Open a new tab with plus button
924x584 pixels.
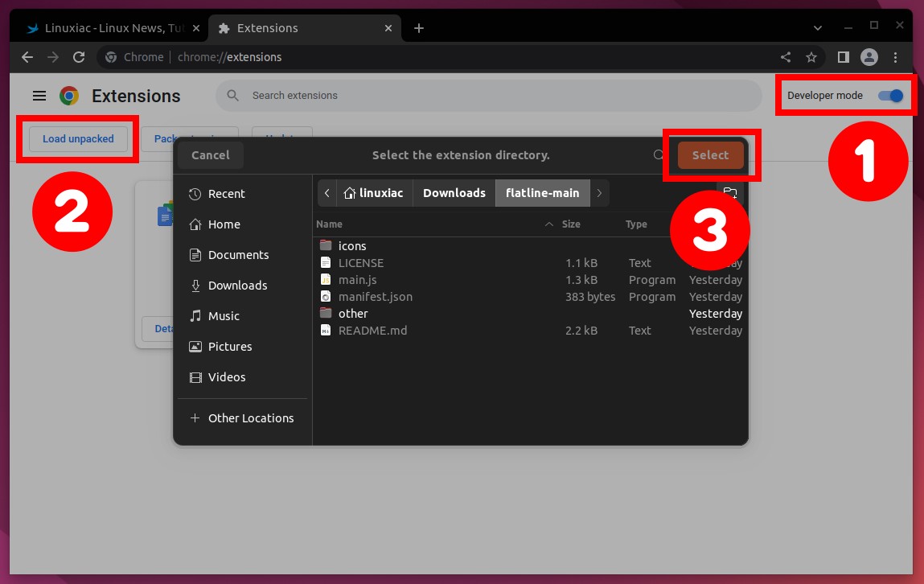[x=418, y=28]
